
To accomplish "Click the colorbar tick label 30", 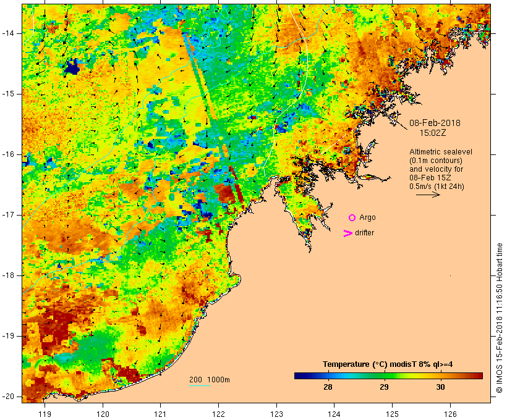I will pos(440,387).
